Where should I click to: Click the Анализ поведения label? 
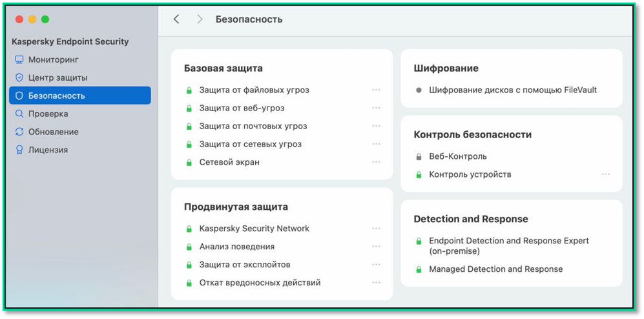(x=237, y=246)
